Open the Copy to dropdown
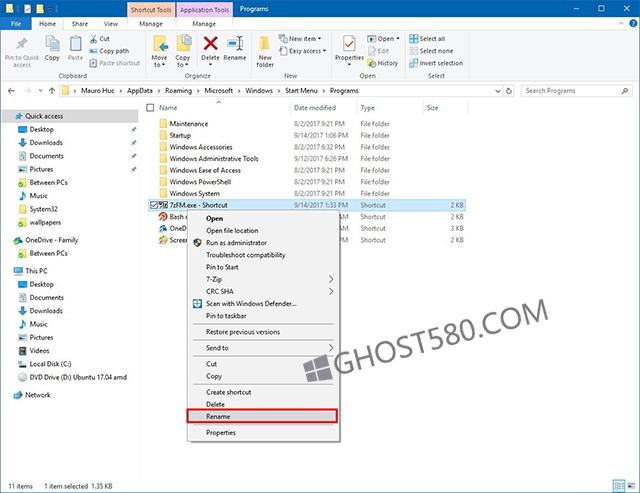 182,61
